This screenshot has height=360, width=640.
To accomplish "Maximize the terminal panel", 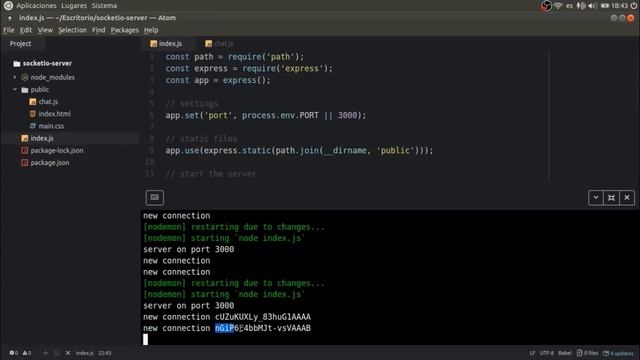I will pyautogui.click(x=611, y=198).
